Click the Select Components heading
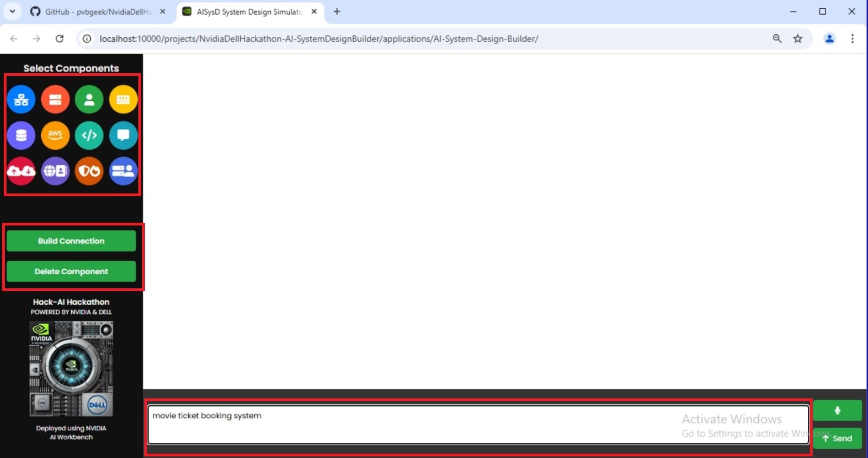This screenshot has height=458, width=868. click(71, 68)
